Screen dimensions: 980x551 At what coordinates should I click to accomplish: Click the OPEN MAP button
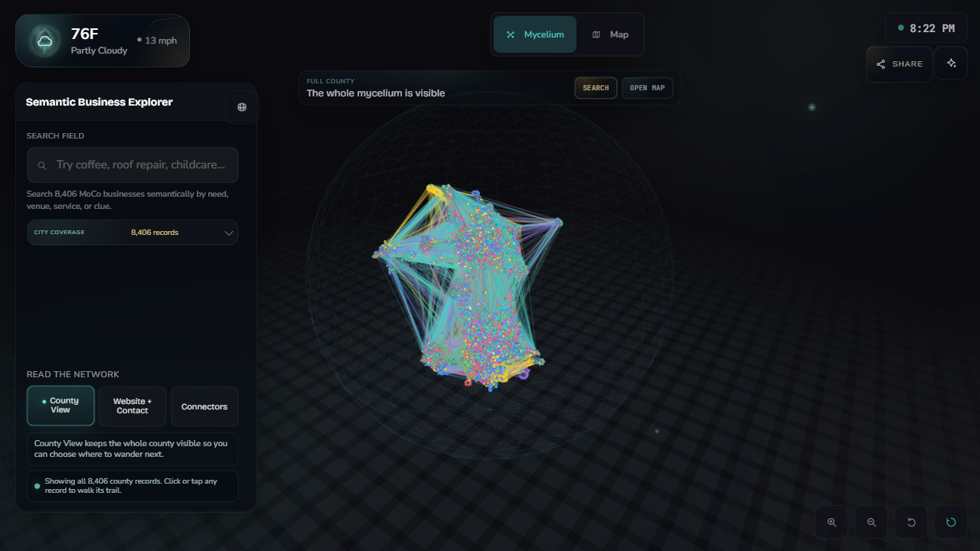(x=647, y=88)
